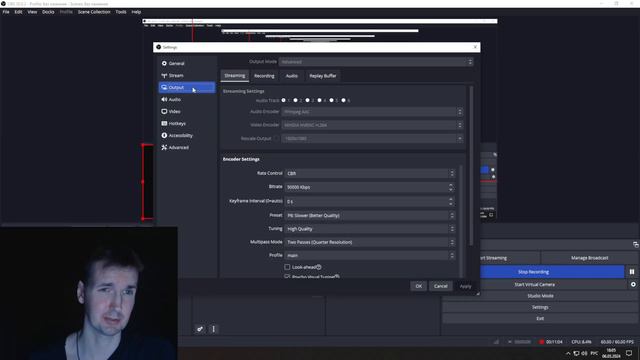This screenshot has height=360, width=640.
Task: Show hidden system tray icons
Action: coord(568,353)
